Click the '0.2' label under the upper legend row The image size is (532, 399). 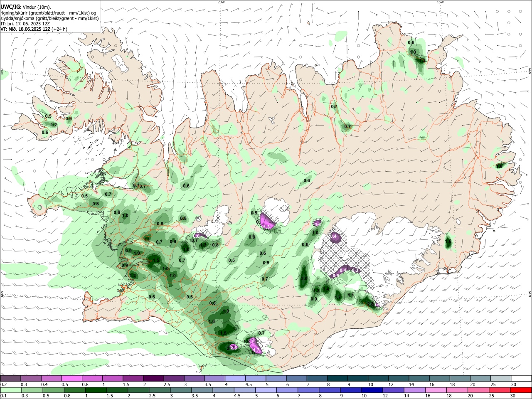pos(3,384)
